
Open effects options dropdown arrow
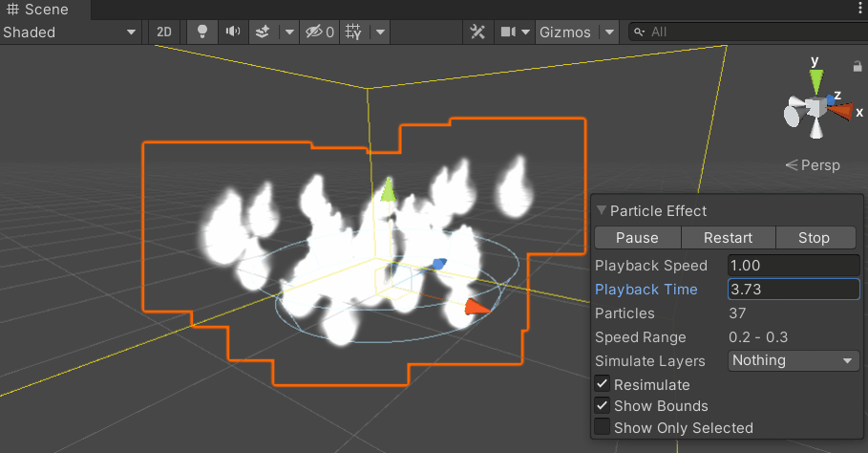[x=289, y=32]
